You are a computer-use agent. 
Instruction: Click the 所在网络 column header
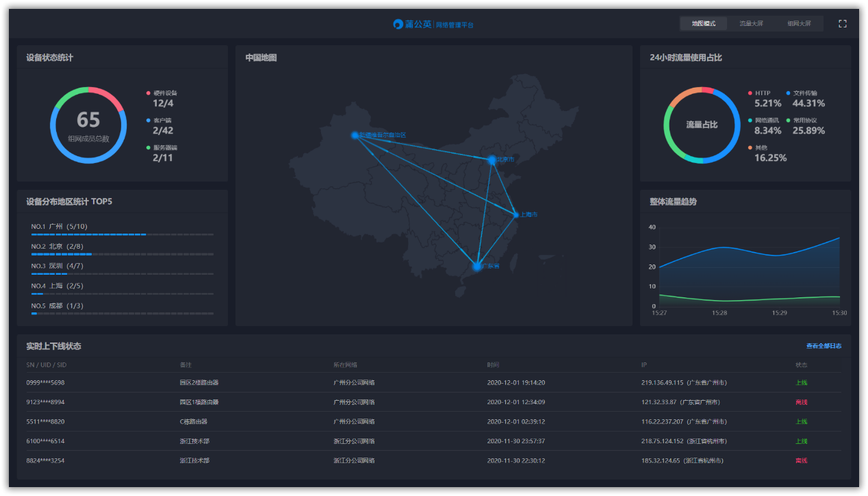(346, 365)
